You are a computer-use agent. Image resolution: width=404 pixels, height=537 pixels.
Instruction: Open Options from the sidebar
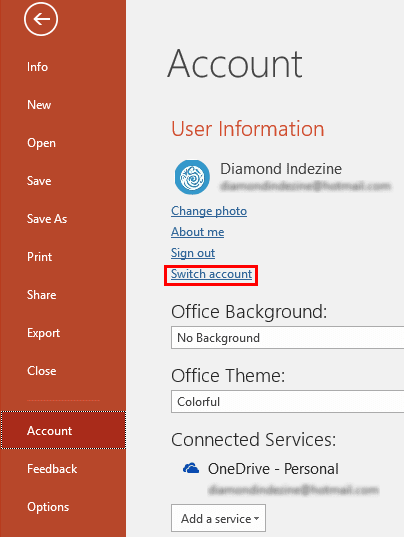[x=48, y=507]
